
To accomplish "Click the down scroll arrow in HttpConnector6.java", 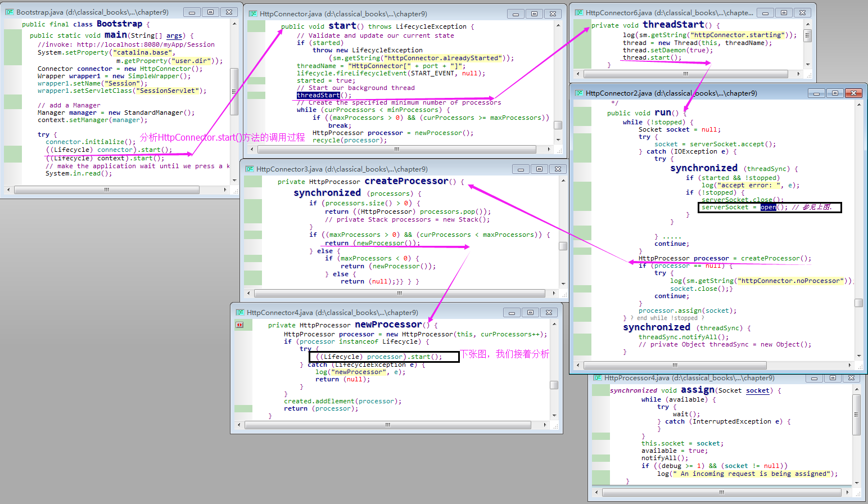I will click(808, 65).
